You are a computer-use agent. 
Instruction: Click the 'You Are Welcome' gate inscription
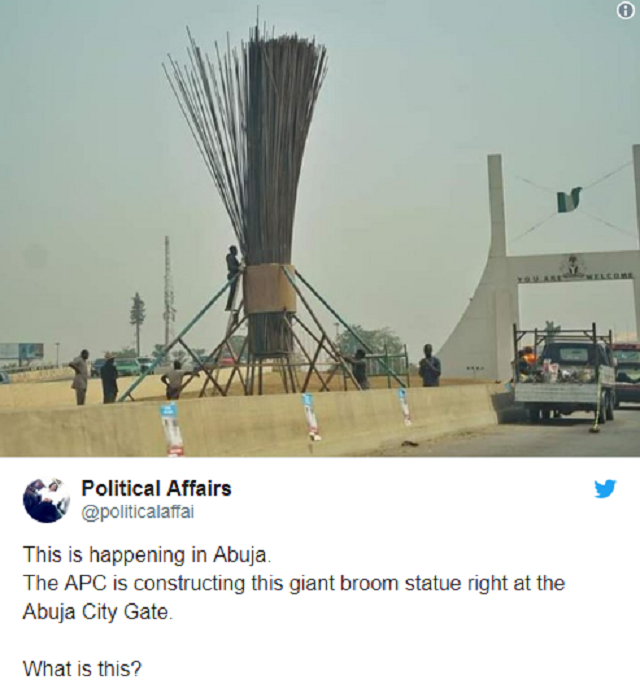pos(575,276)
